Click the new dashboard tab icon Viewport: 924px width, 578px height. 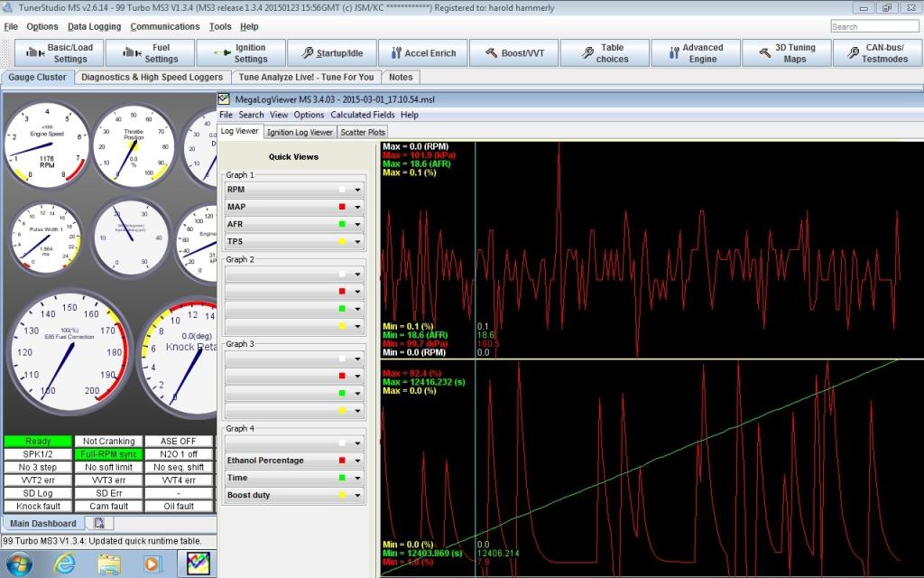[x=98, y=523]
